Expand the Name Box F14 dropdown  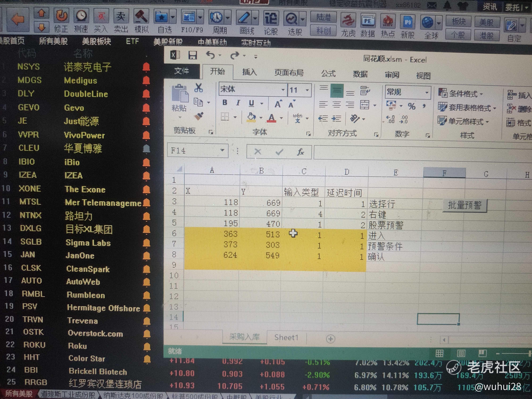tap(223, 151)
